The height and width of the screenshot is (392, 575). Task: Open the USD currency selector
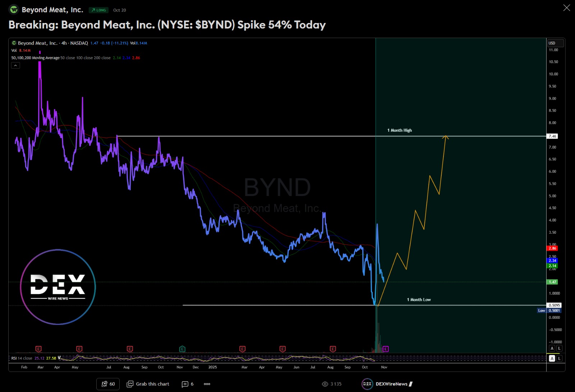click(555, 43)
